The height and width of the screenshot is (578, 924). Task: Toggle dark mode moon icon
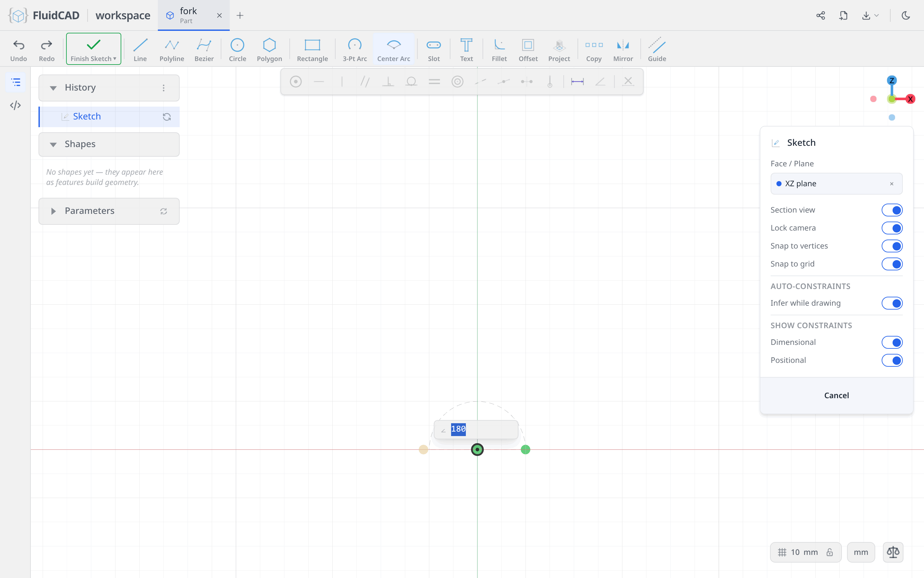[x=906, y=15]
